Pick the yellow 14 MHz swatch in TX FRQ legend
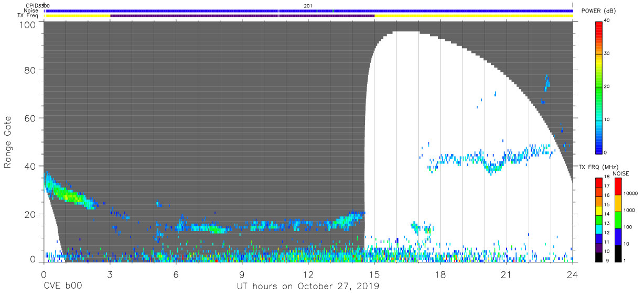This screenshot has height=297, width=644. (598, 210)
